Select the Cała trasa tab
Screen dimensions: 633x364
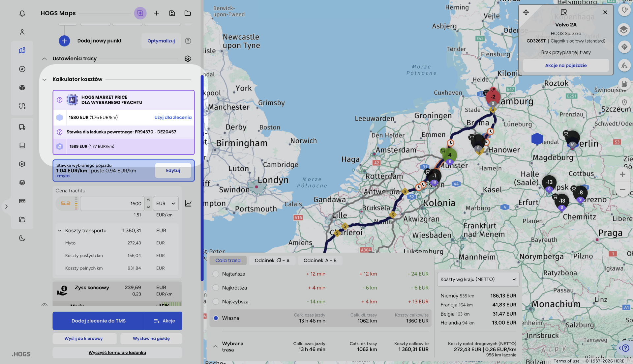click(228, 260)
